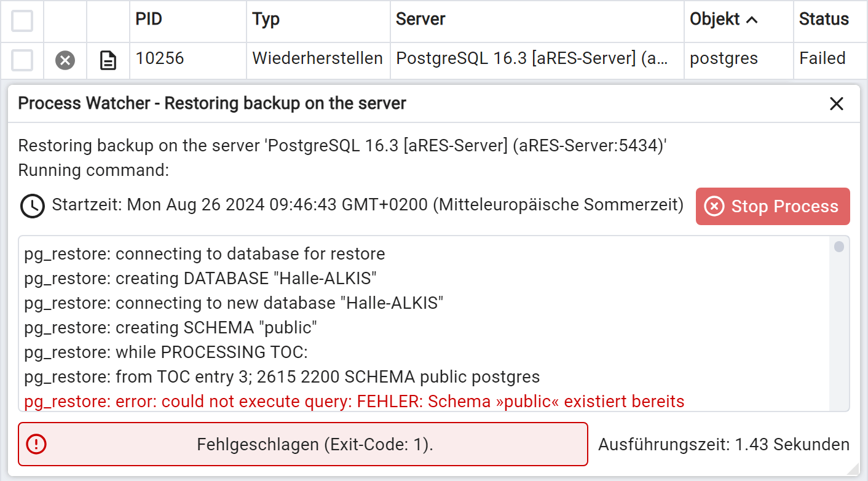Screen dimensions: 868x481
Task: Click the Fehlgeschlagen (Exit-Code: 1) banner
Action: click(x=315, y=444)
